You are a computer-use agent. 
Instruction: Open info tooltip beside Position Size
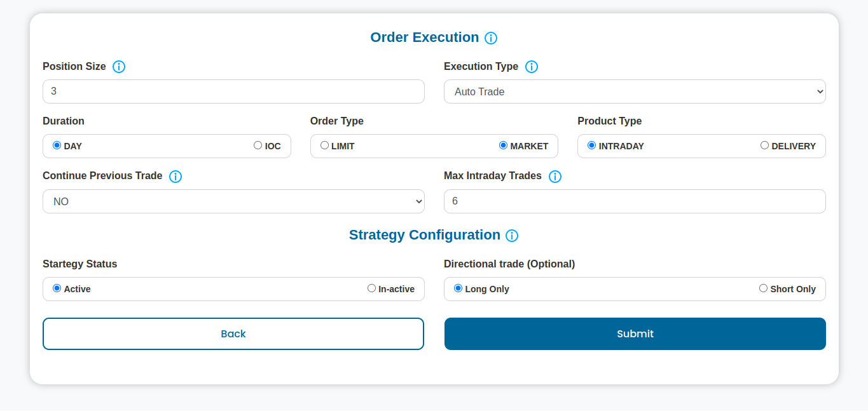click(119, 67)
